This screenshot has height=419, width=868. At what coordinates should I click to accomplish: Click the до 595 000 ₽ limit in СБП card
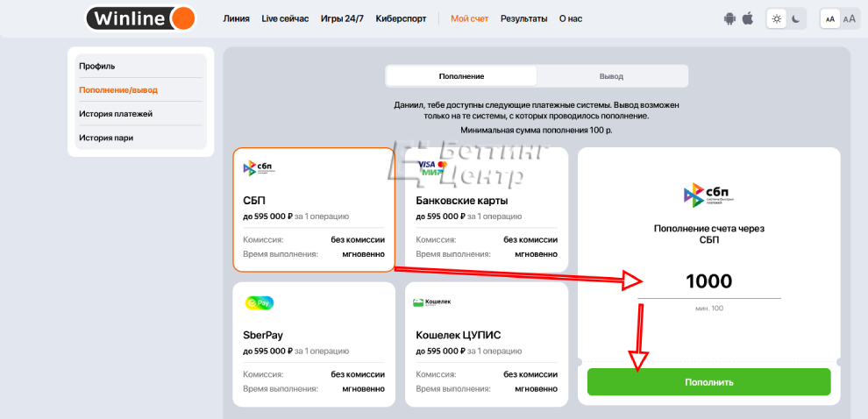coord(267,217)
